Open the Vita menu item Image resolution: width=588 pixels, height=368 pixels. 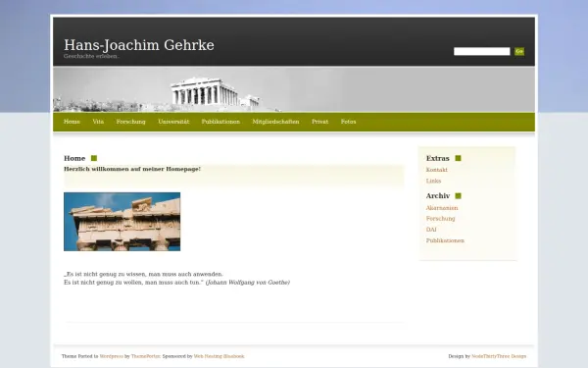pyautogui.click(x=98, y=122)
